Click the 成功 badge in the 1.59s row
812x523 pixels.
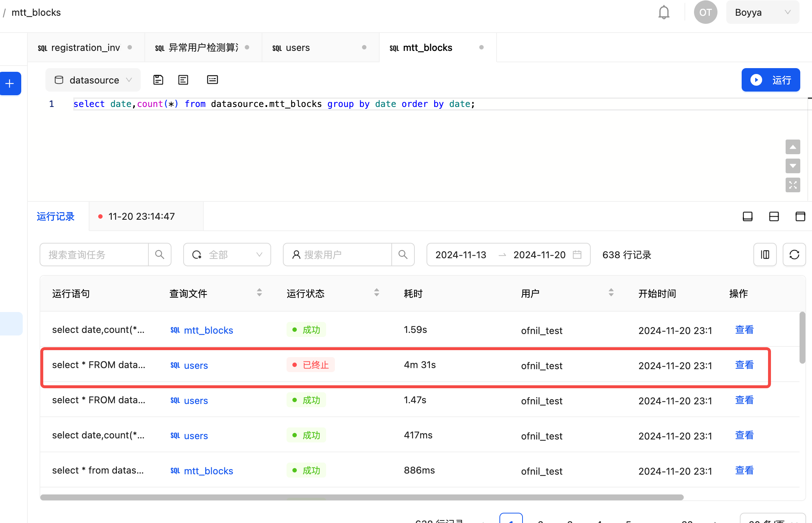(x=306, y=330)
